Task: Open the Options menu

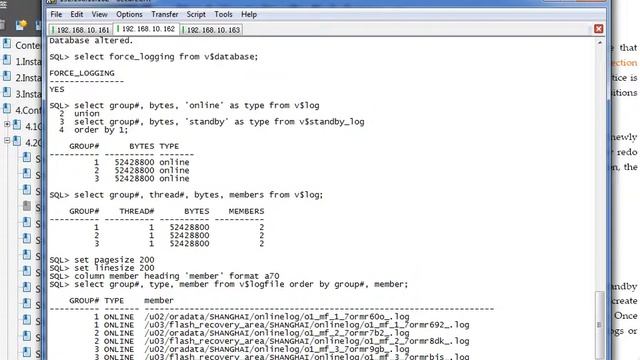Action: coord(129,14)
